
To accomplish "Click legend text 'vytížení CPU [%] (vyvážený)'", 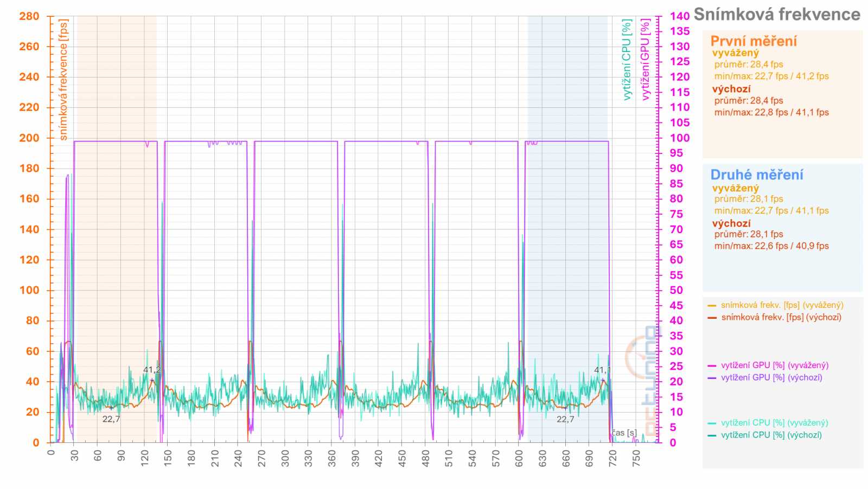I will coord(775,423).
